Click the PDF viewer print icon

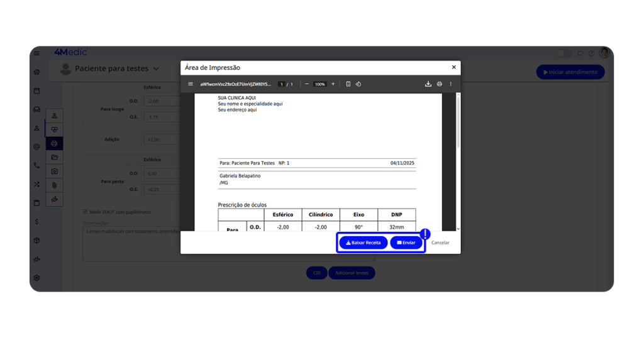pos(440,84)
